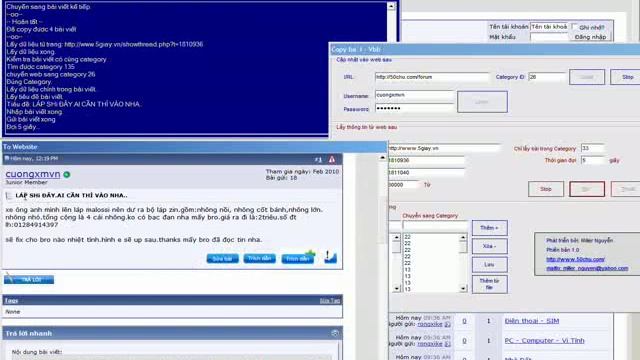
Task: Click the post icon beside the LẮP SHI ĐÂY title
Action: (x=9, y=196)
